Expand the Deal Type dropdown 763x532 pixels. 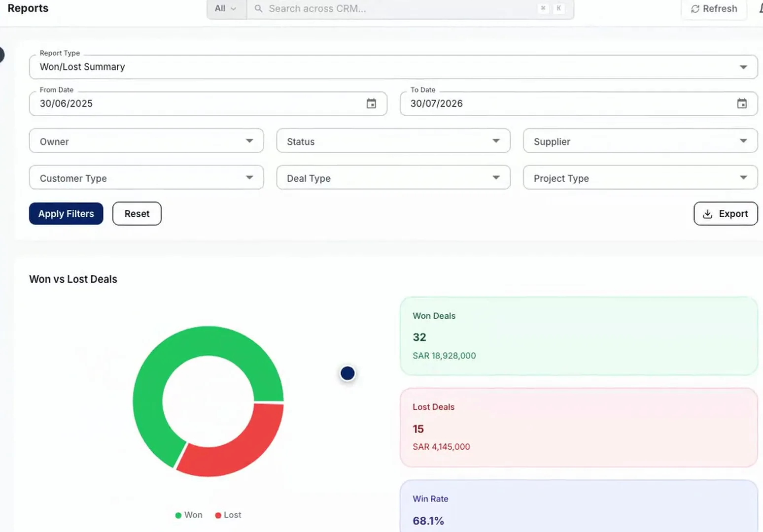[x=393, y=178]
